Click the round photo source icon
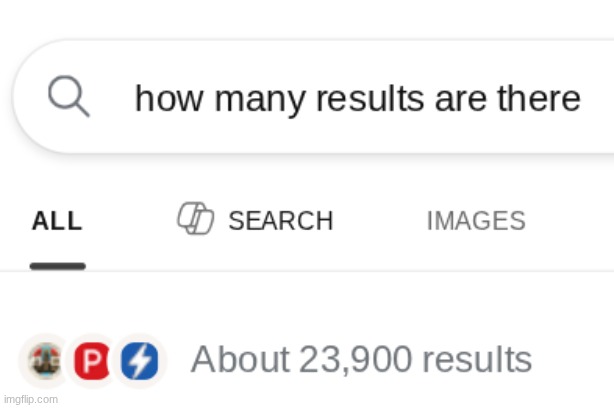This screenshot has height=408, width=614. (44, 360)
